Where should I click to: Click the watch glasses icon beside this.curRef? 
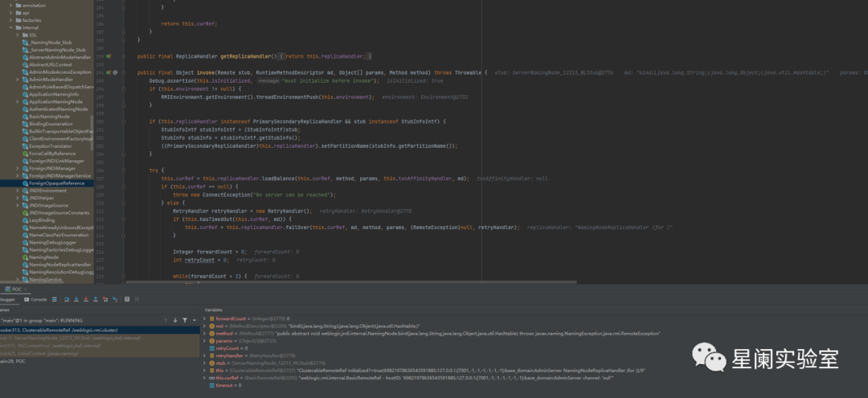click(x=212, y=378)
